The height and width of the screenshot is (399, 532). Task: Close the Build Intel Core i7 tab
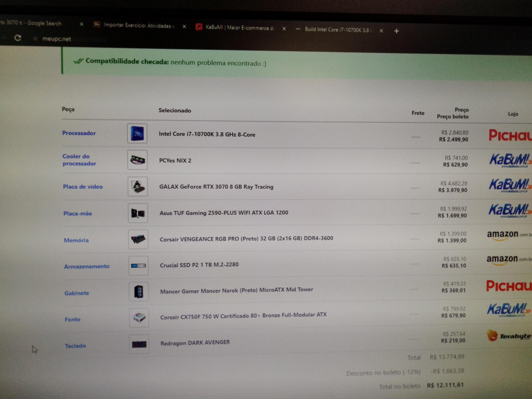pos(381,31)
